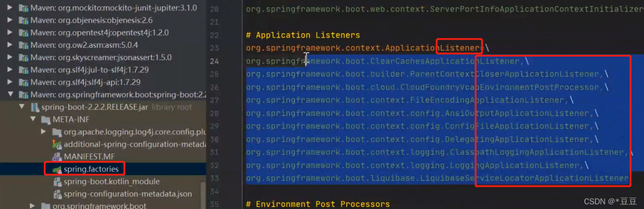The height and width of the screenshot is (209, 644).
Task: Click the AnsiOutputApplicationListener line
Action: pyautogui.click(x=422, y=114)
